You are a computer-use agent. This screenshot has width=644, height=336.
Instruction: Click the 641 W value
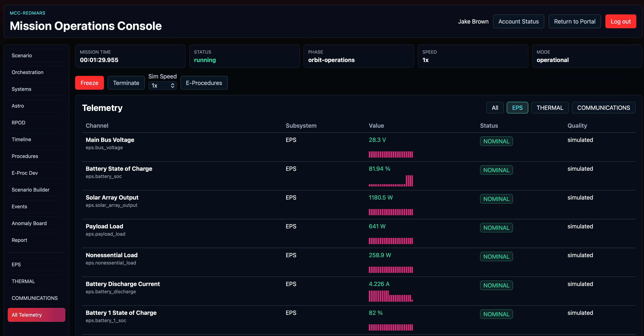tap(377, 226)
